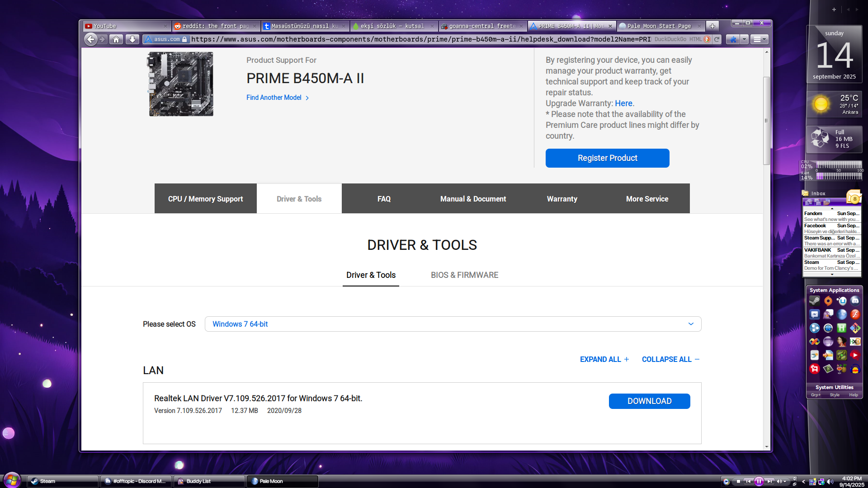Viewport: 868px width, 488px height.
Task: Switch to the reddit front page tab
Action: point(216,26)
